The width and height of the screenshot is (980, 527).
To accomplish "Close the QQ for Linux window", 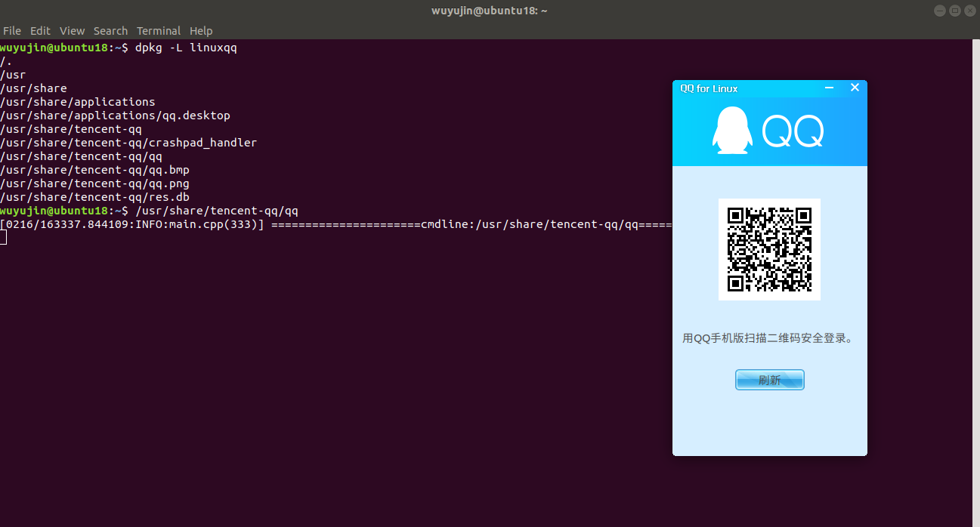I will (x=855, y=88).
